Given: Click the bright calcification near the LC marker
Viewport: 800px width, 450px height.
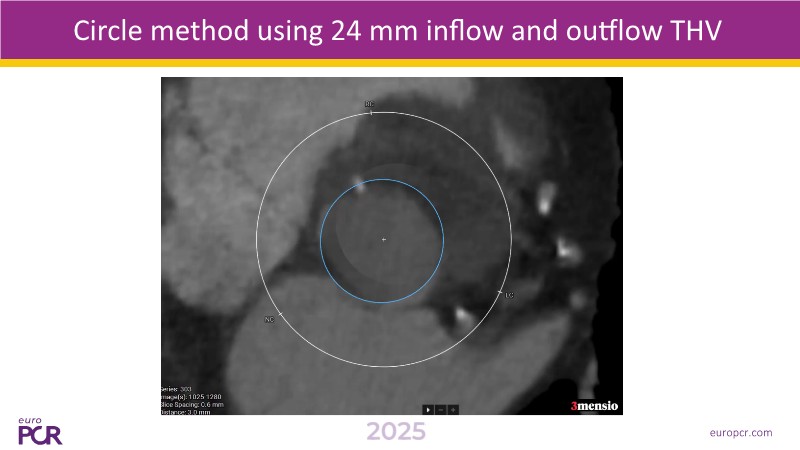Looking at the screenshot, I should (463, 316).
